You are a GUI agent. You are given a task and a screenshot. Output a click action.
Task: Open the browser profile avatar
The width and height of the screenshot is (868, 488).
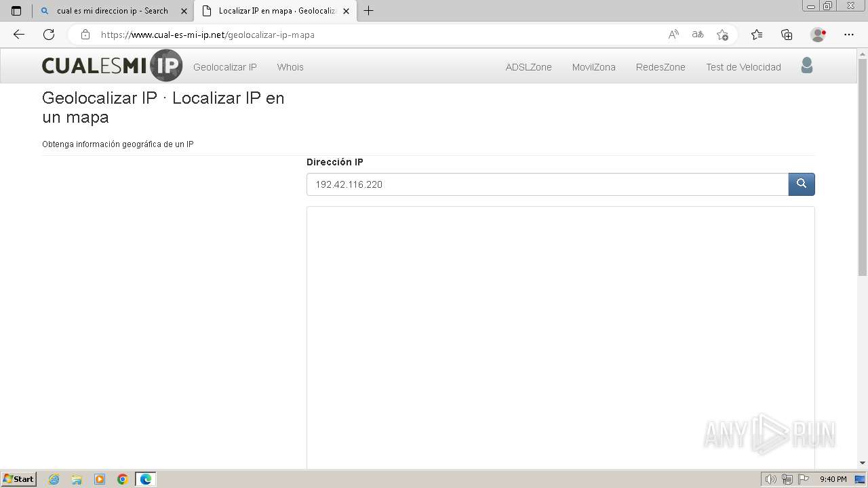818,35
